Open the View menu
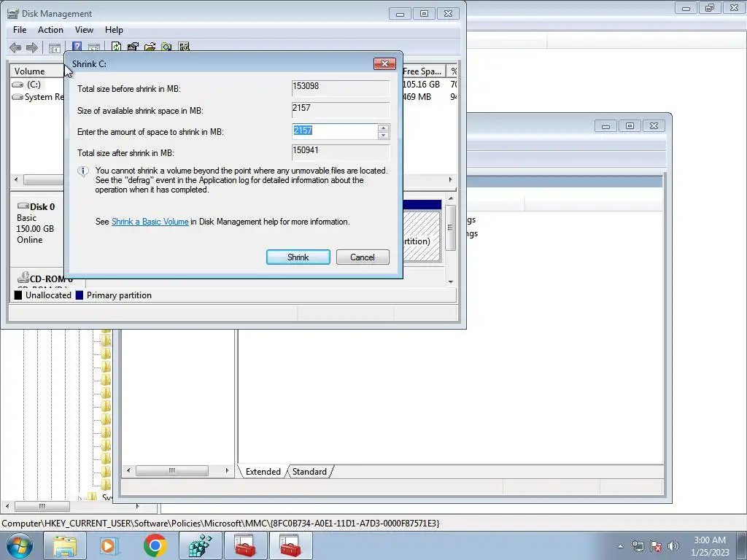 [x=84, y=29]
